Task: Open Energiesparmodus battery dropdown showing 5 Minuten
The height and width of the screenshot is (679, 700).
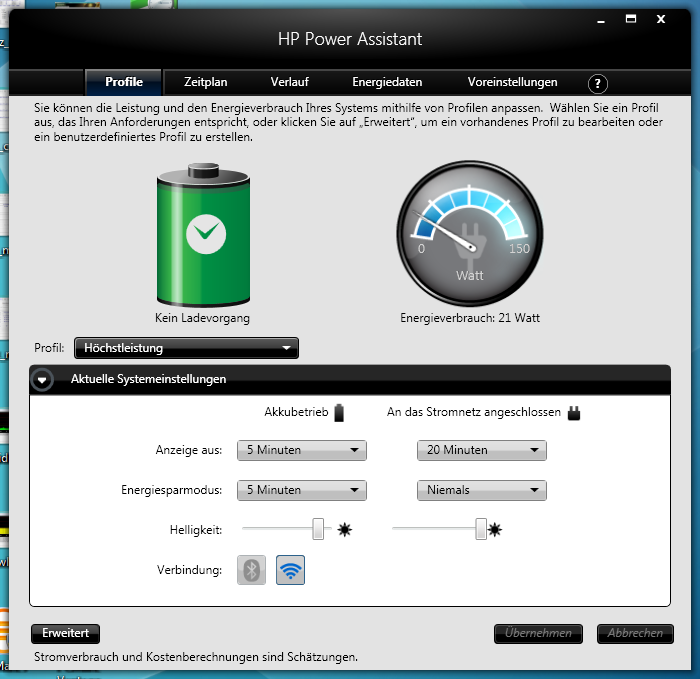Action: pos(302,490)
